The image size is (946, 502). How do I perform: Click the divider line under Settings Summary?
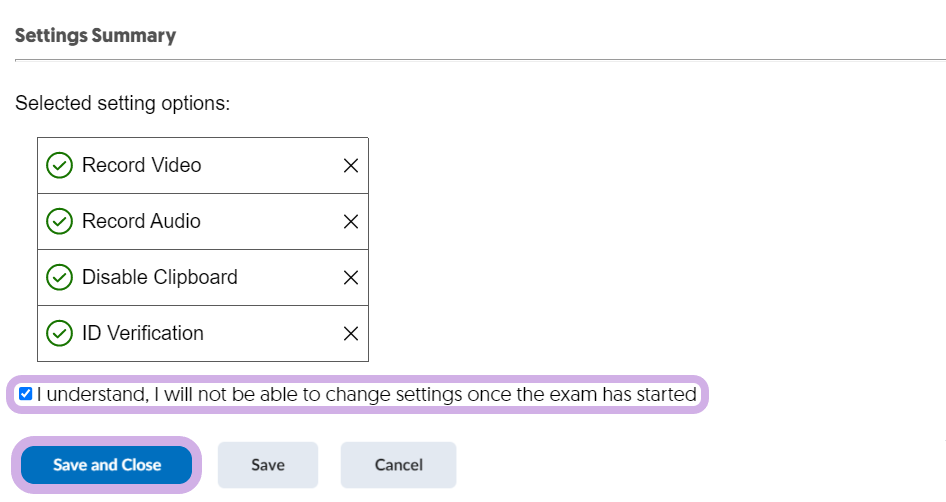(480, 60)
